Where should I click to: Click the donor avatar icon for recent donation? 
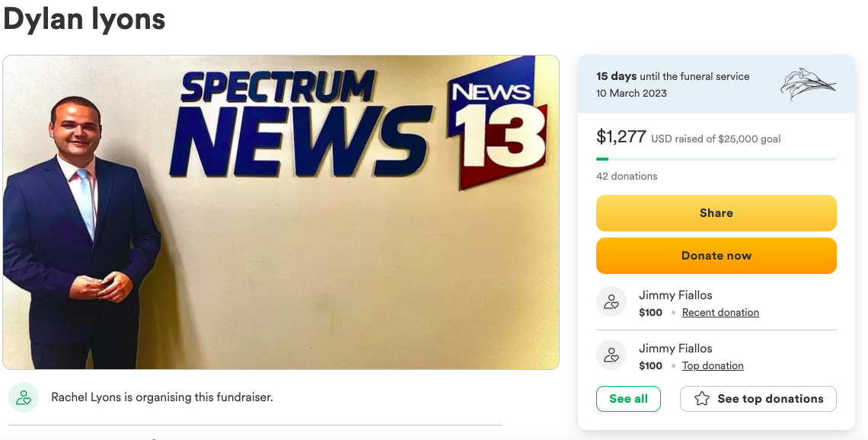coord(611,301)
